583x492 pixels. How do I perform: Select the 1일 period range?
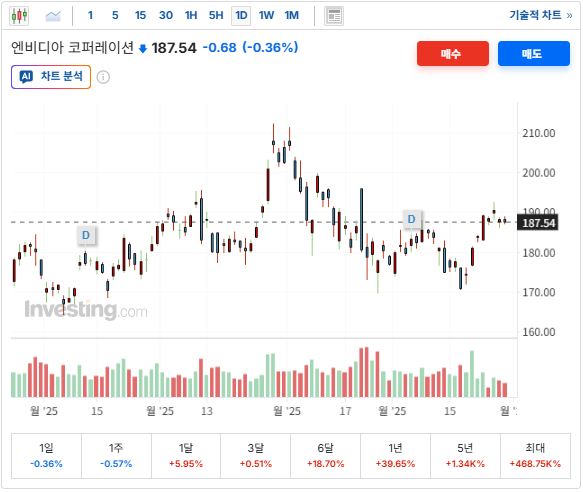[x=46, y=456]
